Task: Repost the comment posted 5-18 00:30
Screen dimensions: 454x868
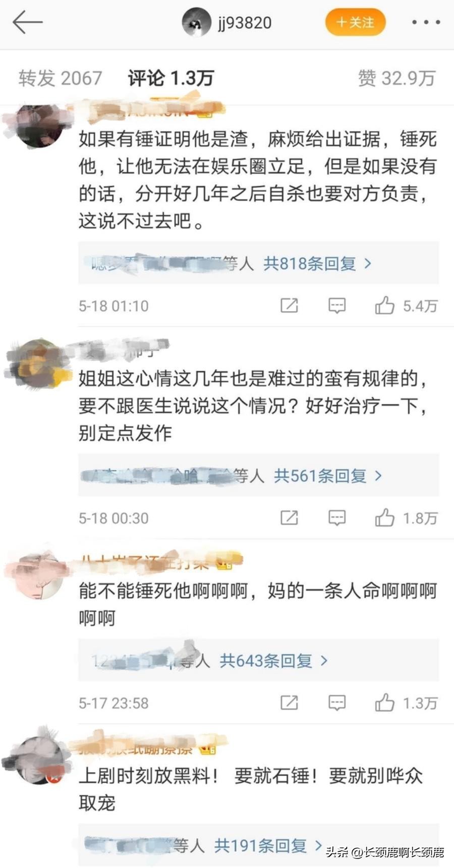Action: point(289,518)
